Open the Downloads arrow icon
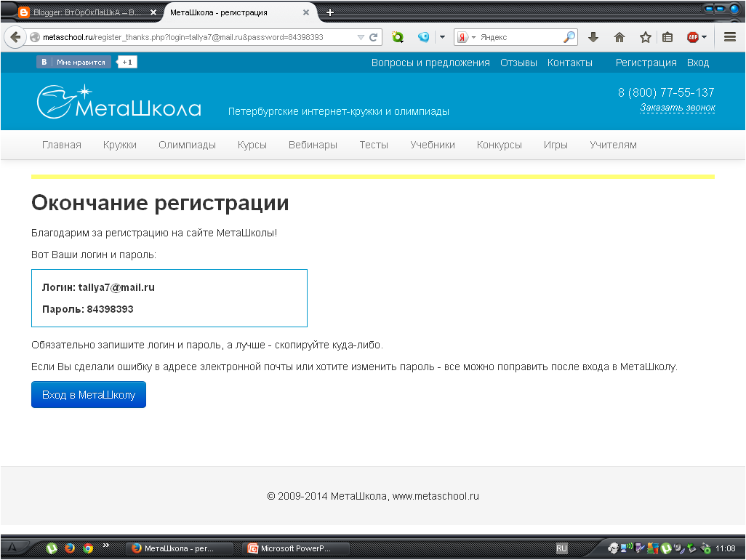 point(593,37)
